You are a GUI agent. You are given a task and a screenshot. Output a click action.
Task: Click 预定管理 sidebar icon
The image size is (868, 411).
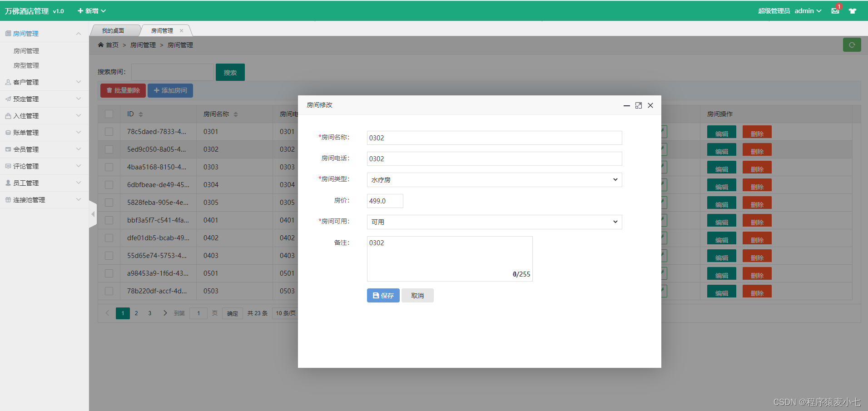[x=8, y=99]
